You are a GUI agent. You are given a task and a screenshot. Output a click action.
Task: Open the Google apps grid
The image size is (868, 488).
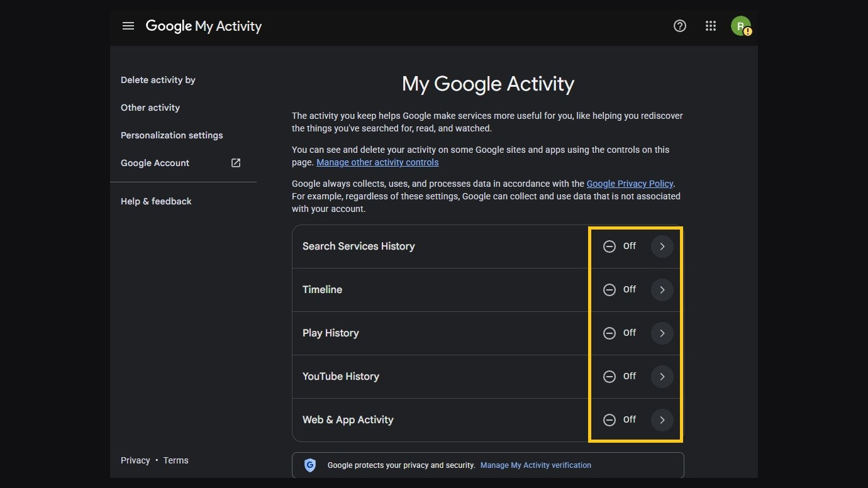click(711, 26)
